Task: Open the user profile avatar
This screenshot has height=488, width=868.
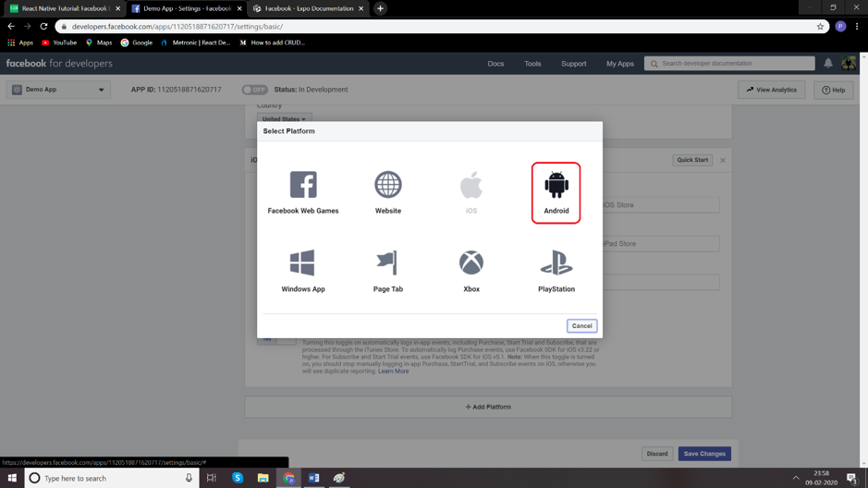Action: pos(849,63)
